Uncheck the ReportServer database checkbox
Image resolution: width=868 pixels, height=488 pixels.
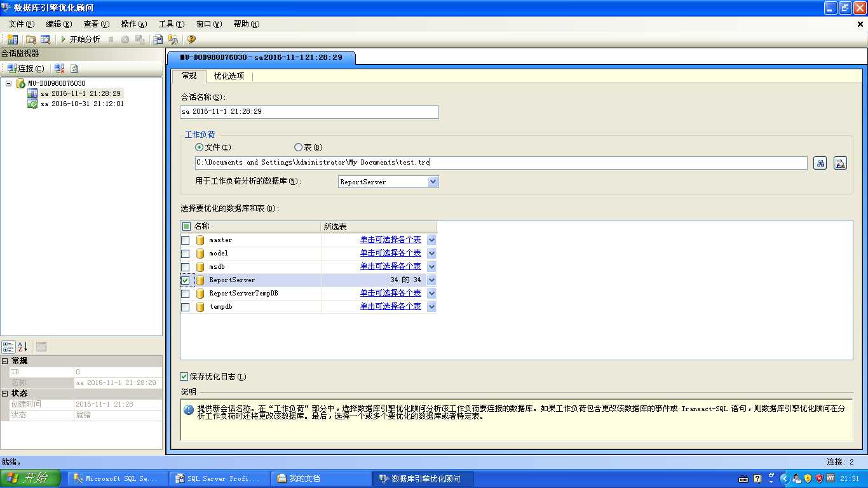click(186, 280)
